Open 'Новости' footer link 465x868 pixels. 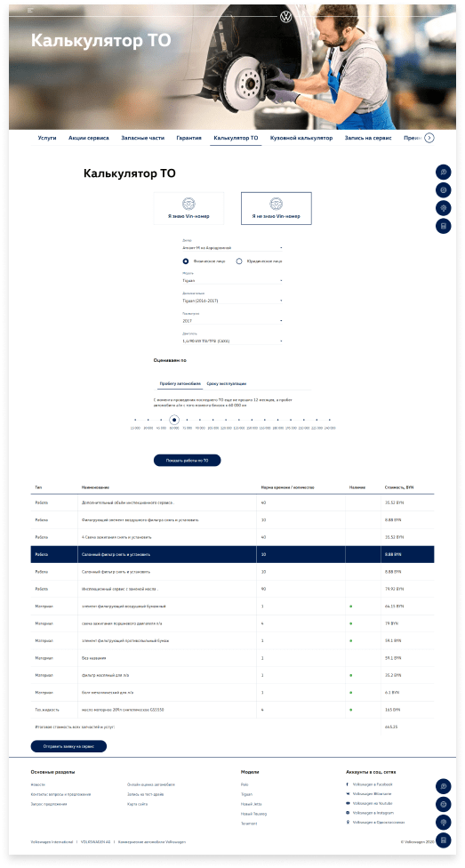pyautogui.click(x=38, y=784)
